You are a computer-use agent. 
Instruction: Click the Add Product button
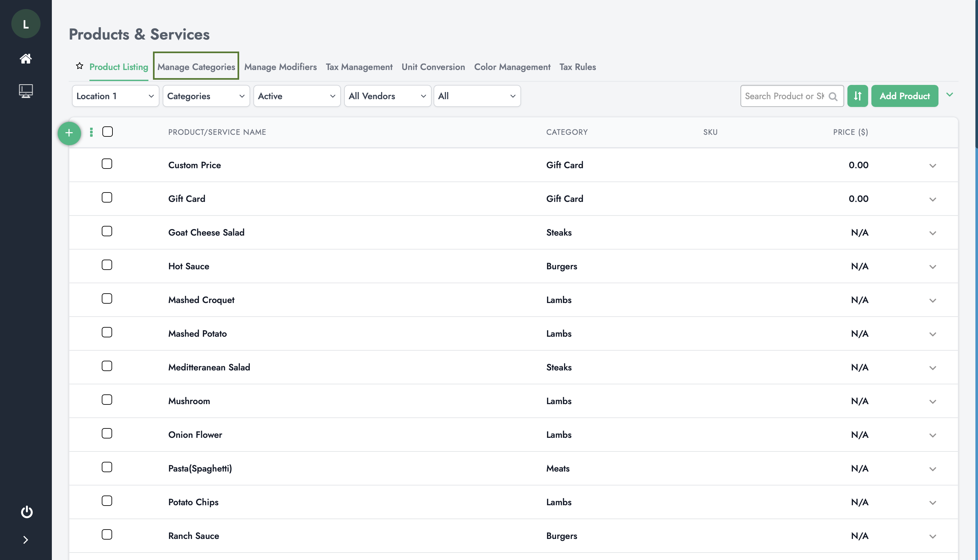[904, 96]
